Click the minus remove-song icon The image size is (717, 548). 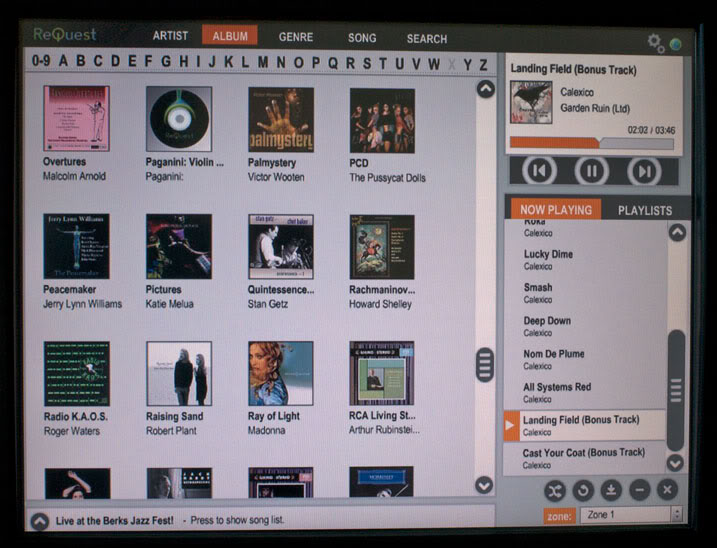[x=639, y=490]
